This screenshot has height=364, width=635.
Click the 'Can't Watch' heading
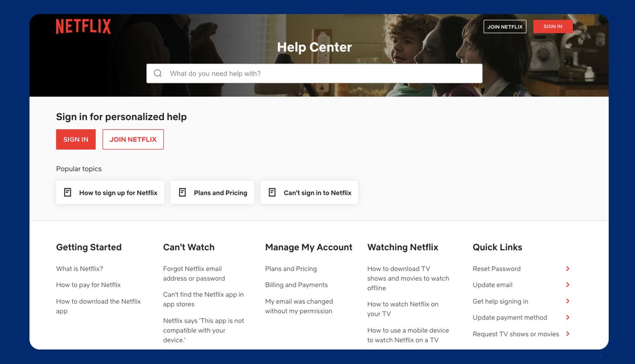[189, 247]
